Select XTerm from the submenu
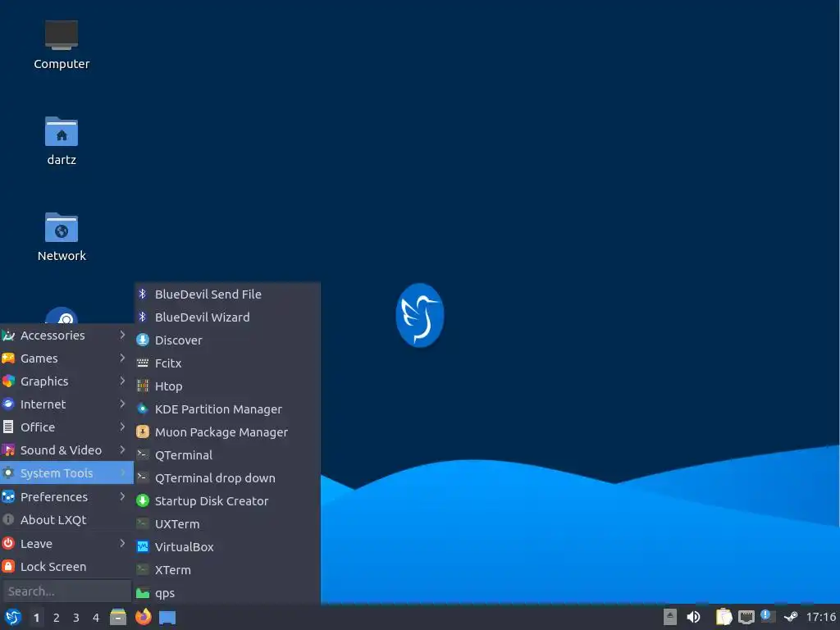Screen dimensions: 840x630 pyautogui.click(x=228, y=570)
